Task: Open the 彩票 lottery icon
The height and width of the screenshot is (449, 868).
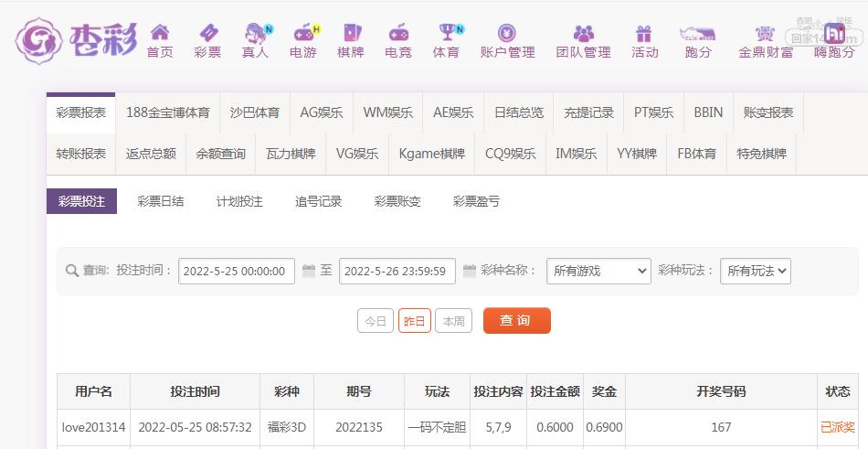Action: click(x=207, y=34)
